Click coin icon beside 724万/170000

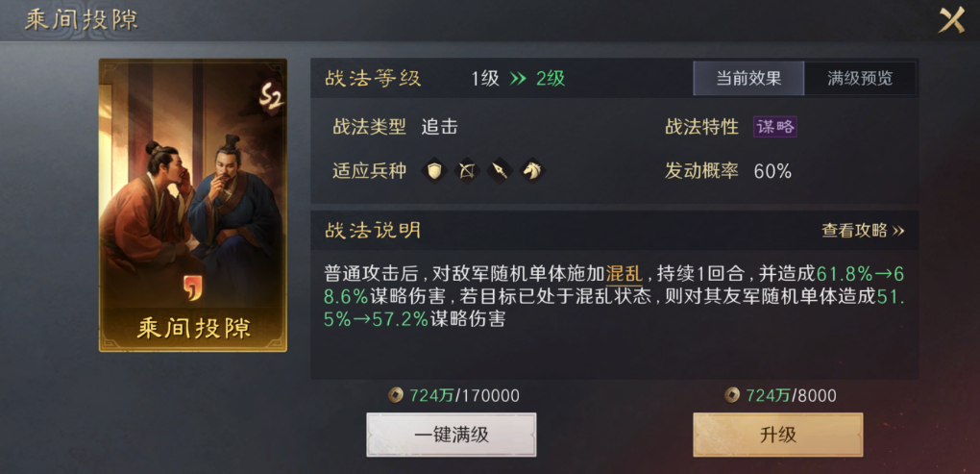point(395,395)
